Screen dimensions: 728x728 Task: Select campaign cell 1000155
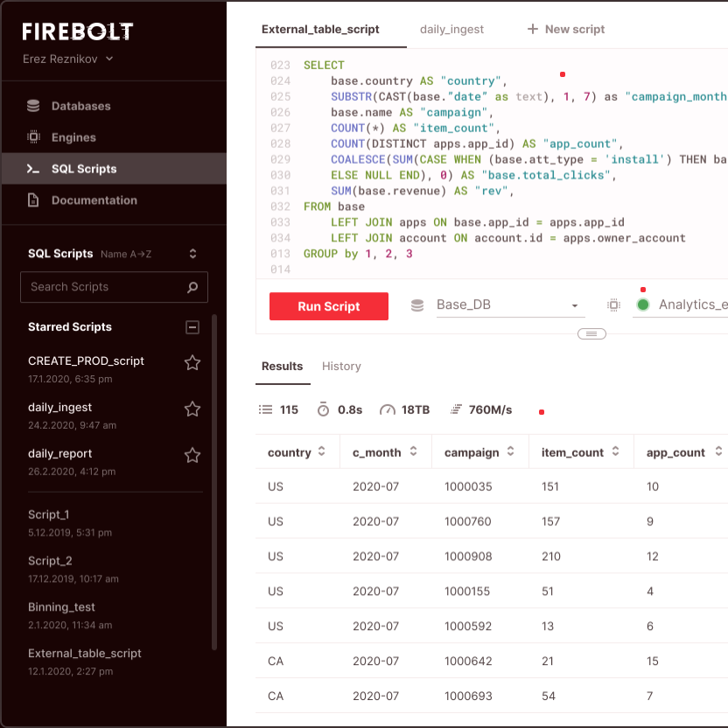[x=467, y=591]
